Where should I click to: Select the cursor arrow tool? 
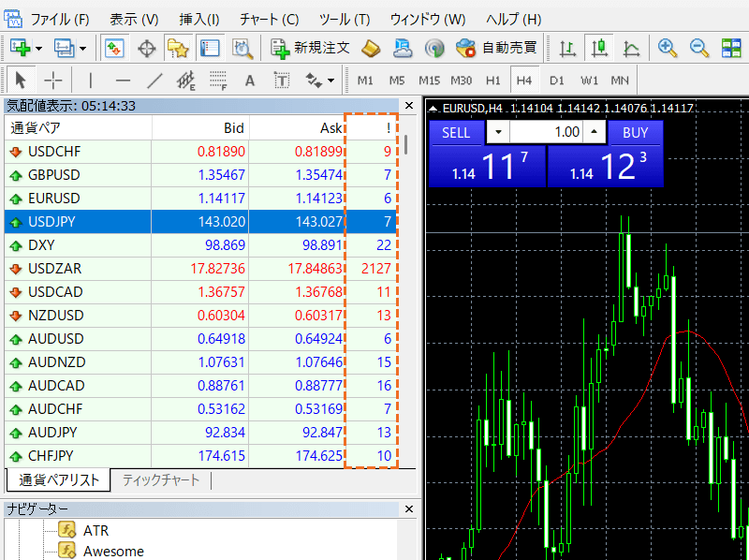point(20,81)
